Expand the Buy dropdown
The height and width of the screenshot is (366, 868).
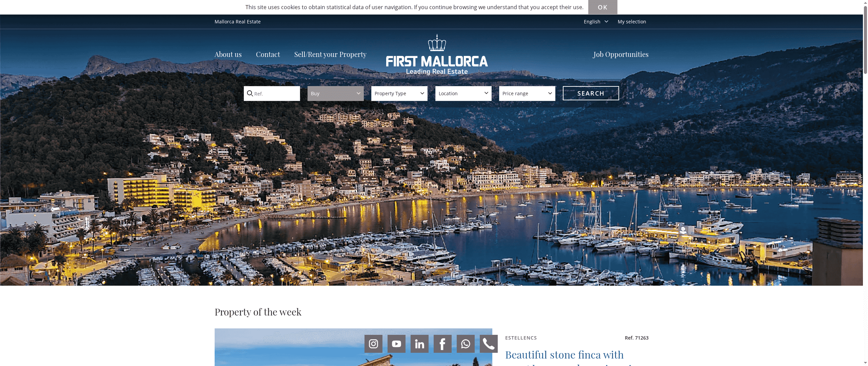click(336, 93)
